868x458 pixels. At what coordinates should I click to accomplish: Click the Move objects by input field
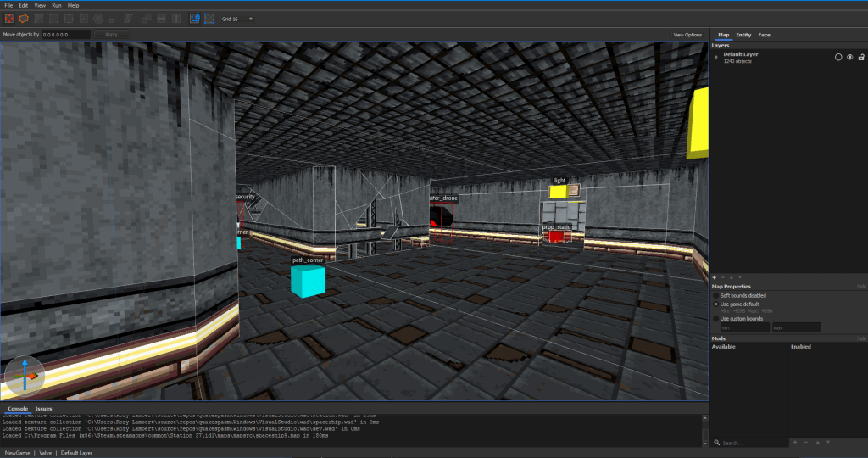pos(67,35)
